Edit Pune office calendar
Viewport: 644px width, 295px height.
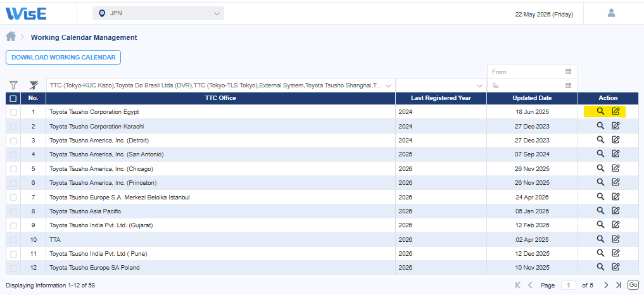(x=616, y=253)
